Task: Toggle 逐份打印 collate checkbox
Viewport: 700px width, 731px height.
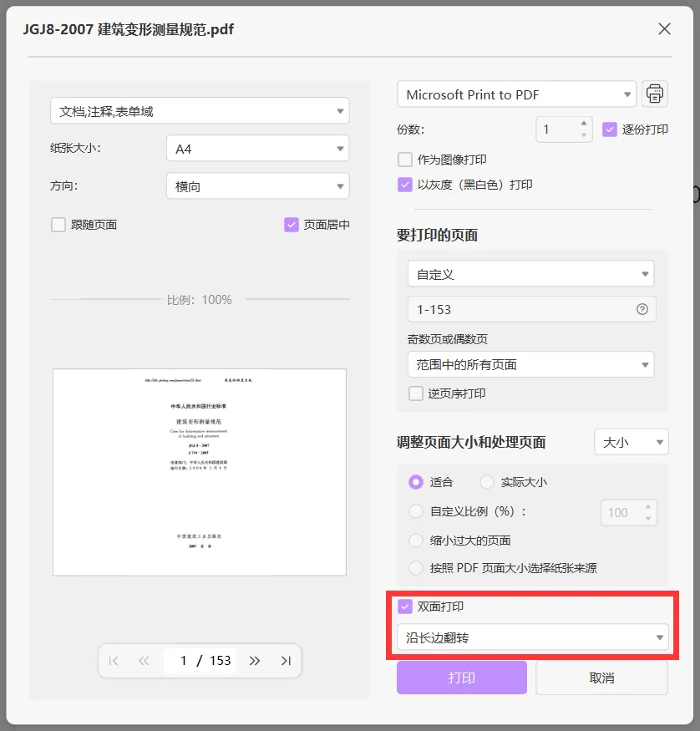Action: [x=609, y=129]
